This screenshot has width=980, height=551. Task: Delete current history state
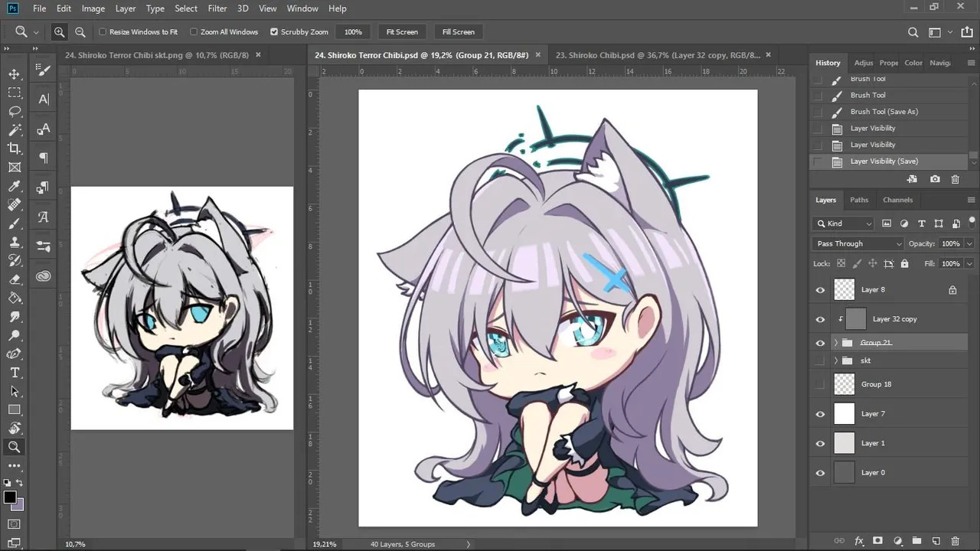[x=955, y=179]
